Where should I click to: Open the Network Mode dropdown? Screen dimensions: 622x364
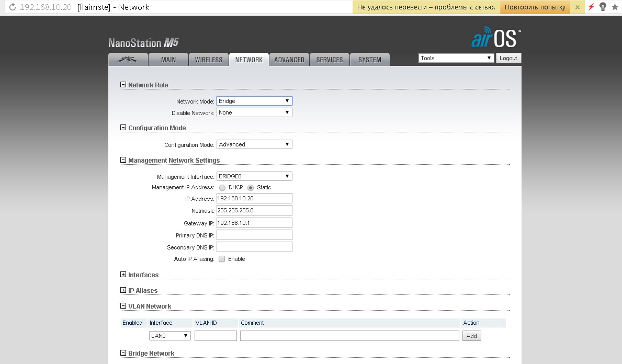(254, 101)
